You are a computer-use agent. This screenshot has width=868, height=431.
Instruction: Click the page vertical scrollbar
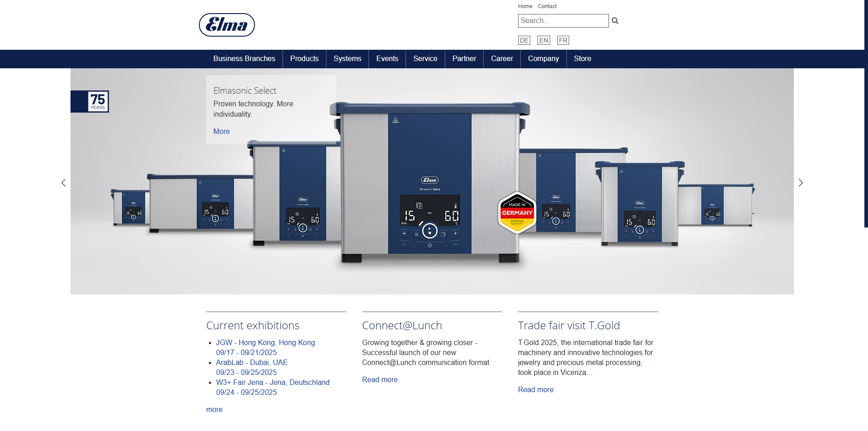pyautogui.click(x=866, y=113)
